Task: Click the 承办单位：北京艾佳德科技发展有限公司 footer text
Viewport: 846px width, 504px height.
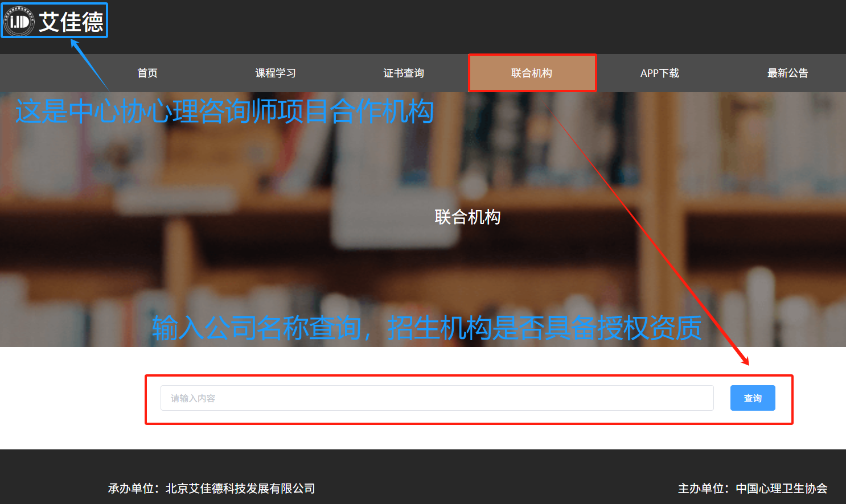Action: tap(212, 488)
